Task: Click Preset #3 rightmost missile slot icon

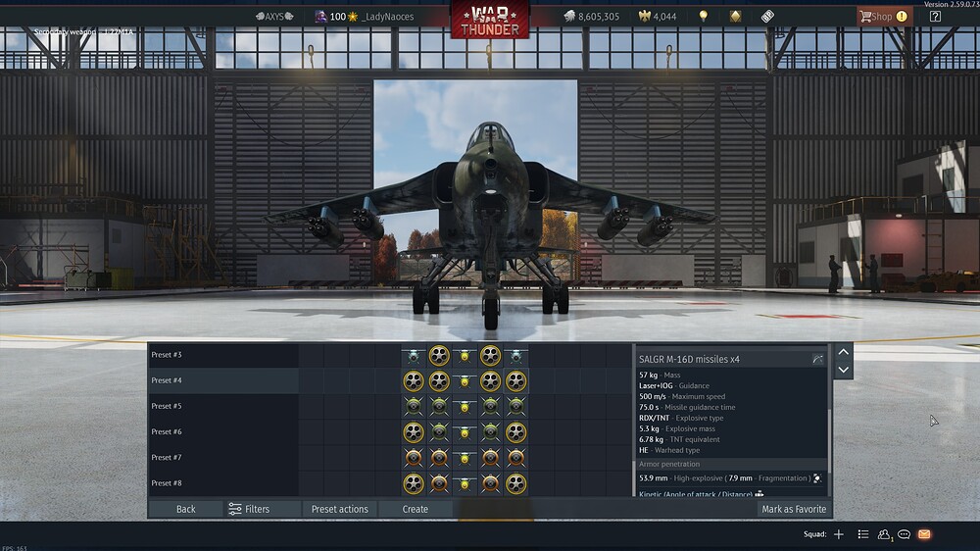Action: pyautogui.click(x=515, y=356)
